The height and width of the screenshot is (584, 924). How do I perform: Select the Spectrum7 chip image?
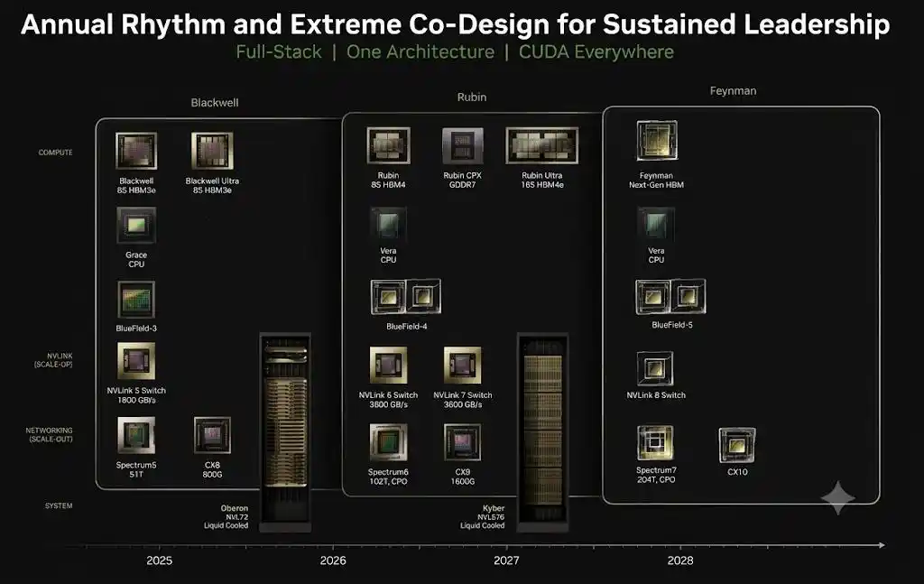pos(655,442)
